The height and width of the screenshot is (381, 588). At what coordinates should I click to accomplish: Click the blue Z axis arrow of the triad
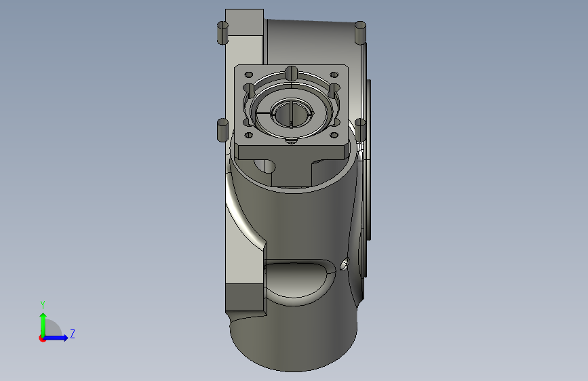point(56,338)
